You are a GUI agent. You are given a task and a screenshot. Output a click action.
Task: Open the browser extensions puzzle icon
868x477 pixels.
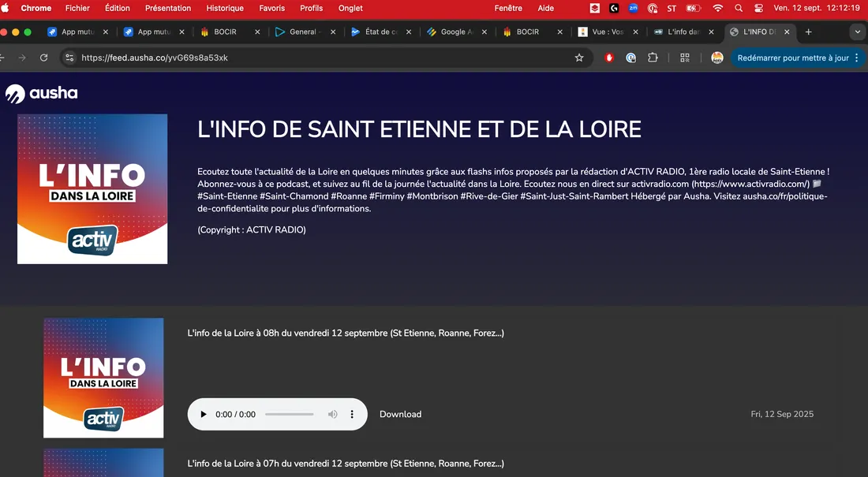[x=653, y=57]
